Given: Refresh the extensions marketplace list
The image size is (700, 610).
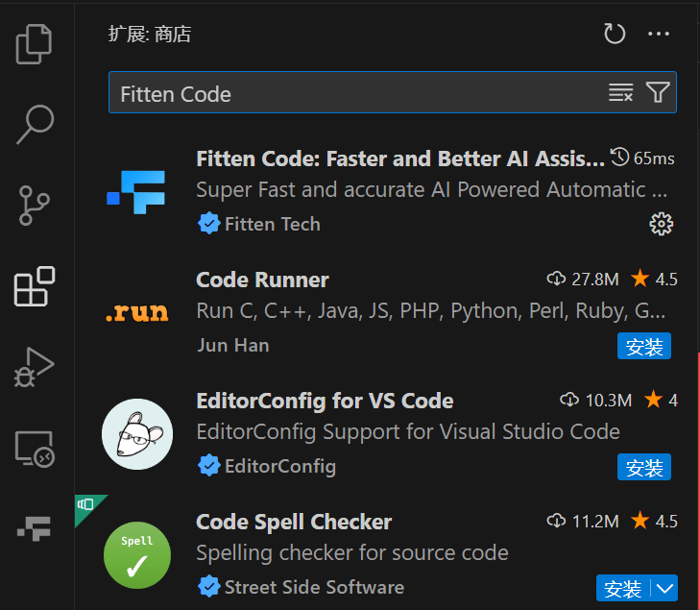Looking at the screenshot, I should pos(615,35).
